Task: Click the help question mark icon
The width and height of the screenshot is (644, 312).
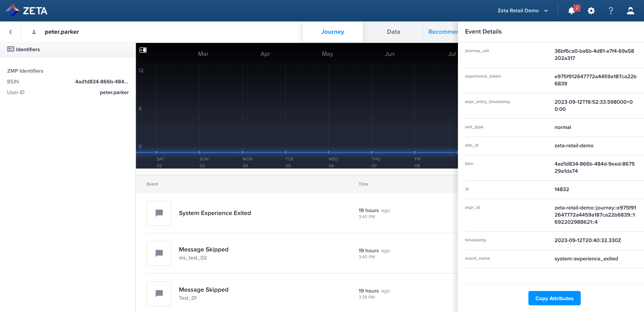Action: [x=611, y=11]
